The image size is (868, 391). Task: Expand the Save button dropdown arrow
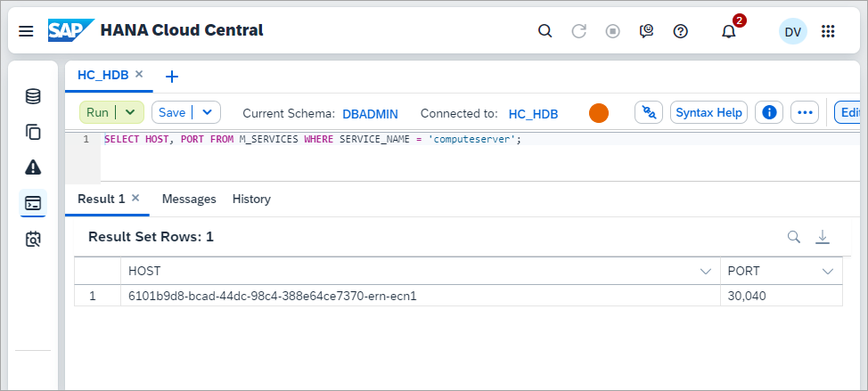pos(207,112)
